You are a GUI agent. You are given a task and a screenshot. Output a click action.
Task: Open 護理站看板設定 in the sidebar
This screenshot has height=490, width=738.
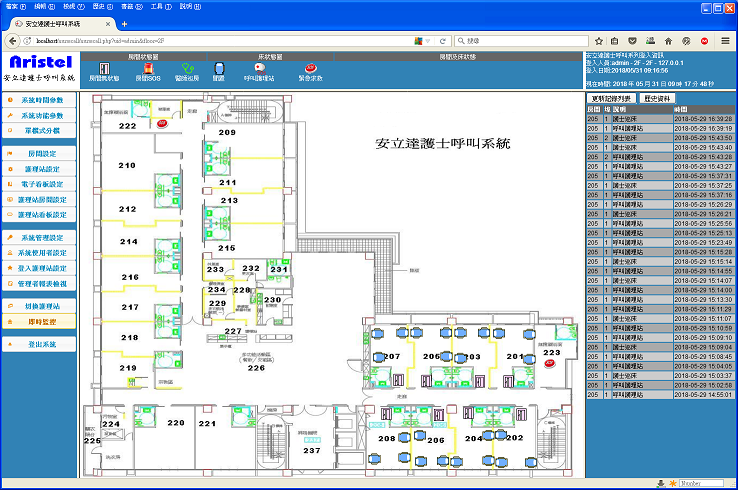[39, 215]
